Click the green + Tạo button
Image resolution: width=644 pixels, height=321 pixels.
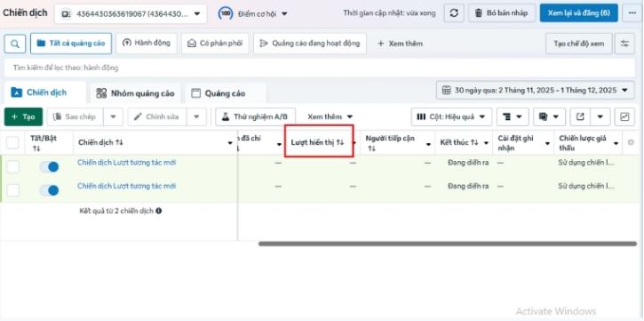pos(23,116)
